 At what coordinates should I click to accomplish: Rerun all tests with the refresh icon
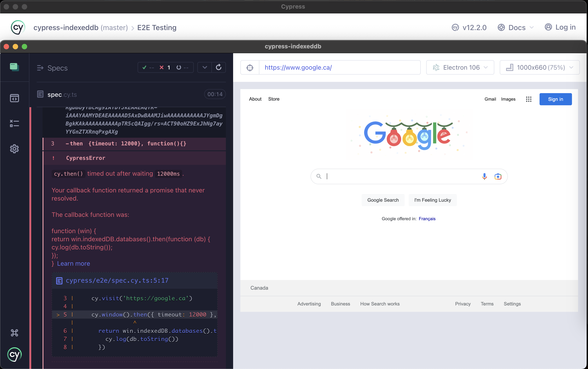[219, 68]
